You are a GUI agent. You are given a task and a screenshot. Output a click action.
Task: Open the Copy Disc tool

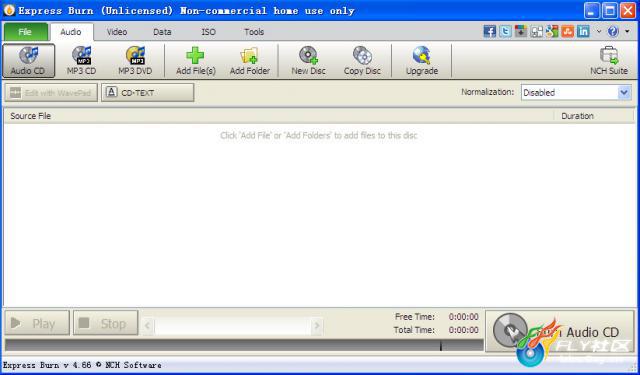tap(362, 60)
